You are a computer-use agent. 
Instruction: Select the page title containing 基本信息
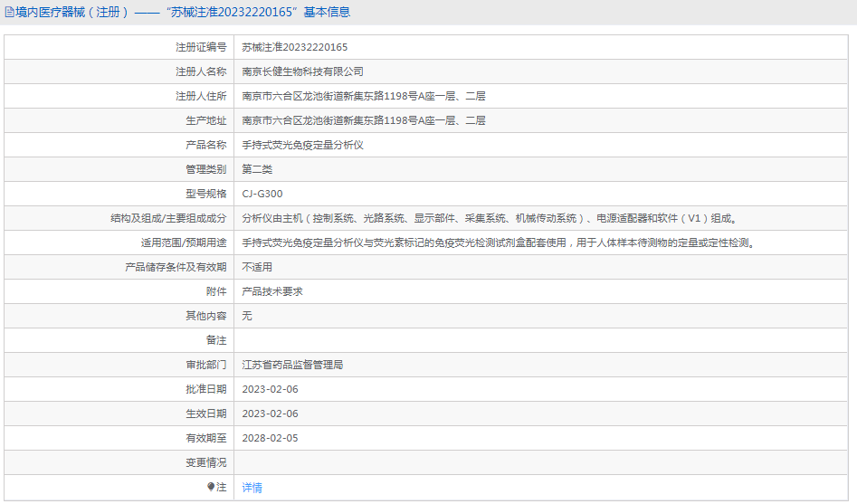point(183,12)
